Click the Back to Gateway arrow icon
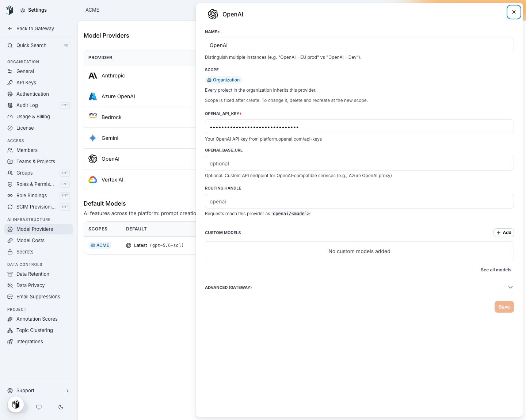The width and height of the screenshot is (526, 420). click(10, 28)
